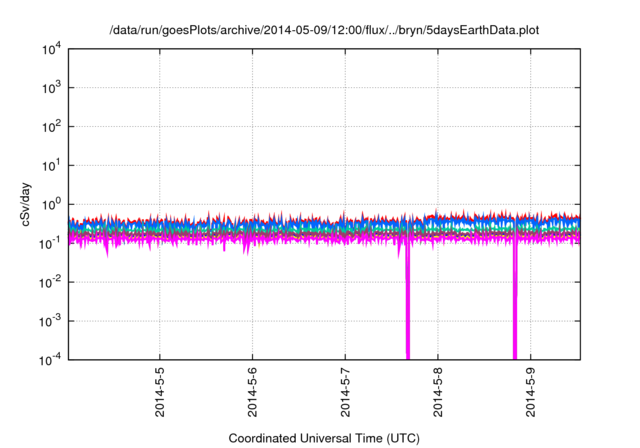Click the 10^1 y-axis tick label
The width and height of the screenshot is (640, 448).
pyautogui.click(x=52, y=166)
